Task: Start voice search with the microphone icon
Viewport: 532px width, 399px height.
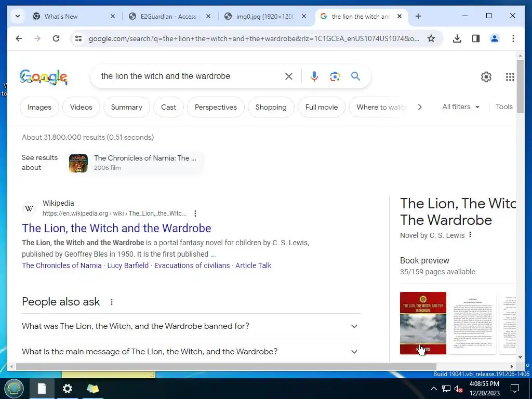Action: 314,76
